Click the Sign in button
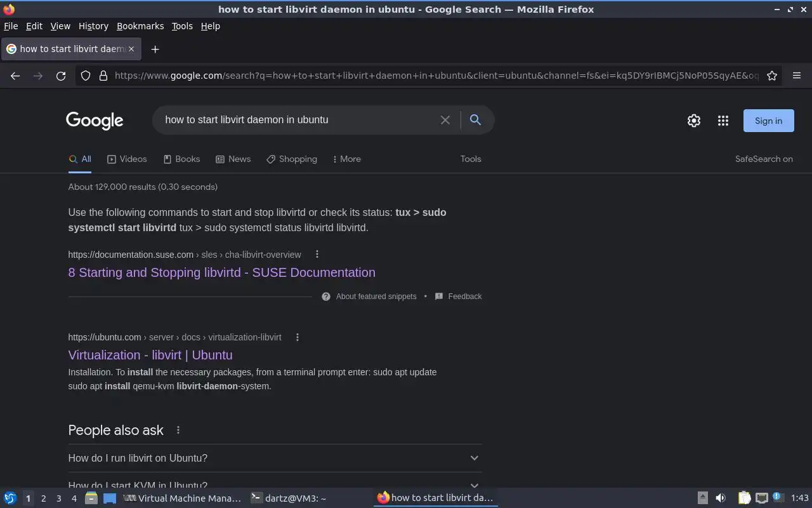This screenshot has height=508, width=812. click(x=768, y=121)
